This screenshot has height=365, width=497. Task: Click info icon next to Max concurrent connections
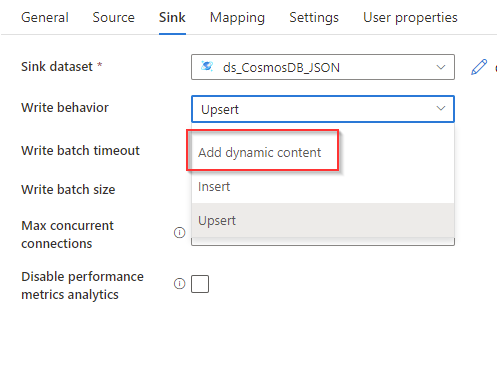(179, 232)
